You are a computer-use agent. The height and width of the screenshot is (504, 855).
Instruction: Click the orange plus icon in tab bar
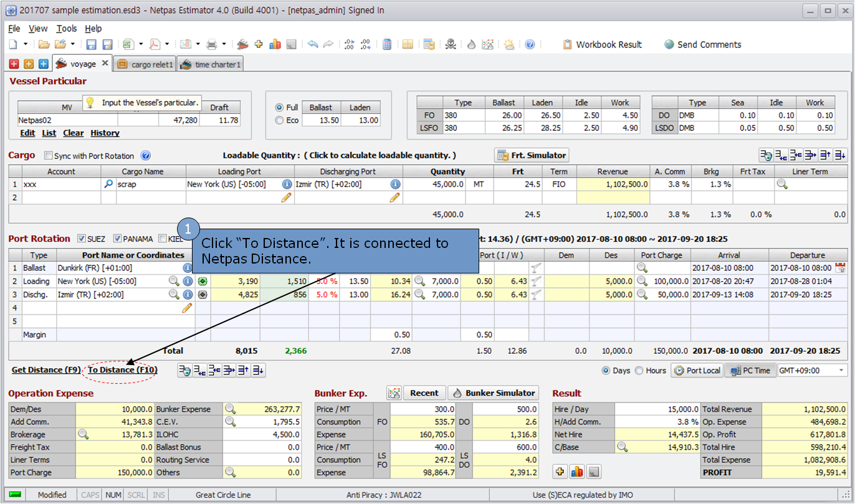[29, 64]
